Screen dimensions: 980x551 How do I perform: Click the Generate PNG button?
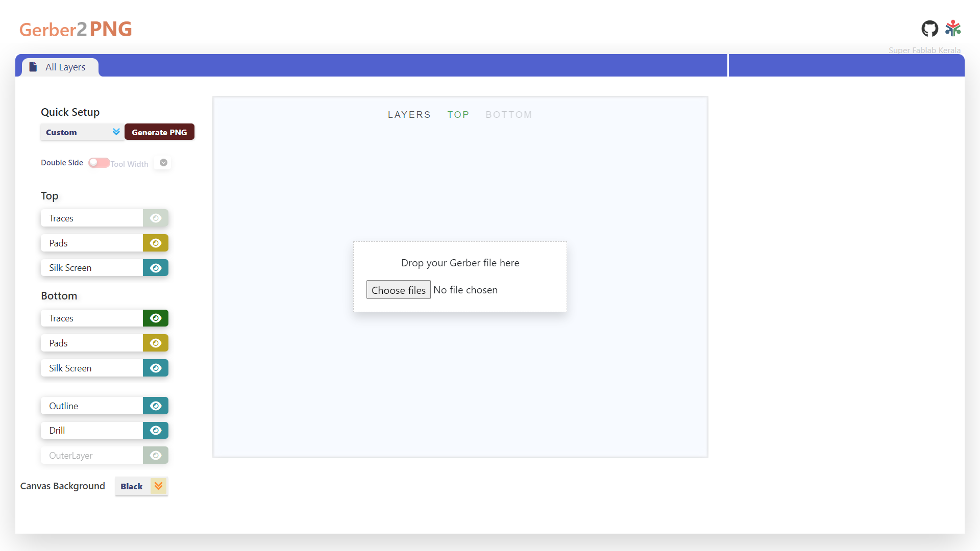(x=159, y=132)
